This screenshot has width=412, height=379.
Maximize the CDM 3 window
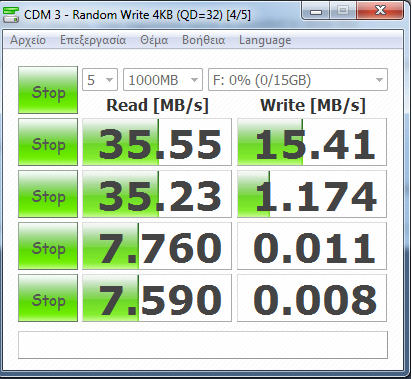click(x=343, y=11)
